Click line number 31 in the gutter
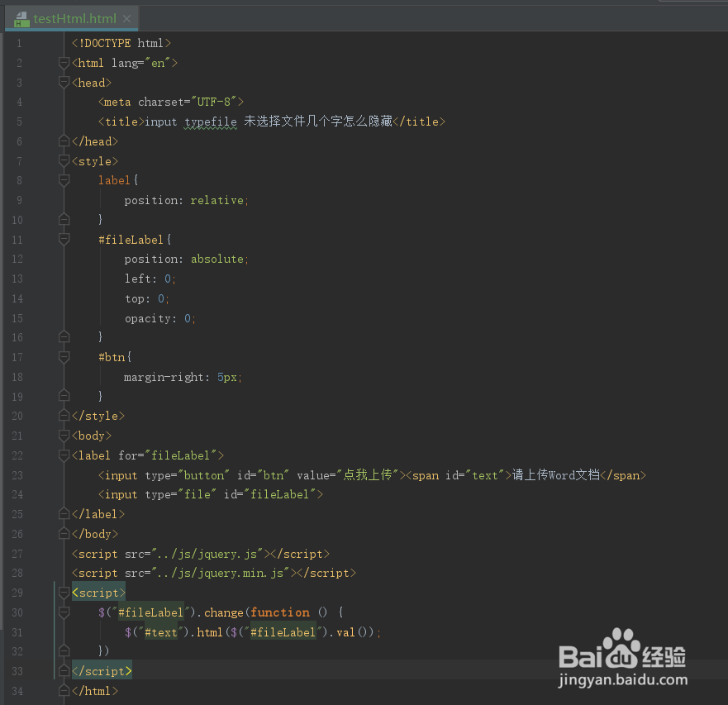 [x=17, y=632]
